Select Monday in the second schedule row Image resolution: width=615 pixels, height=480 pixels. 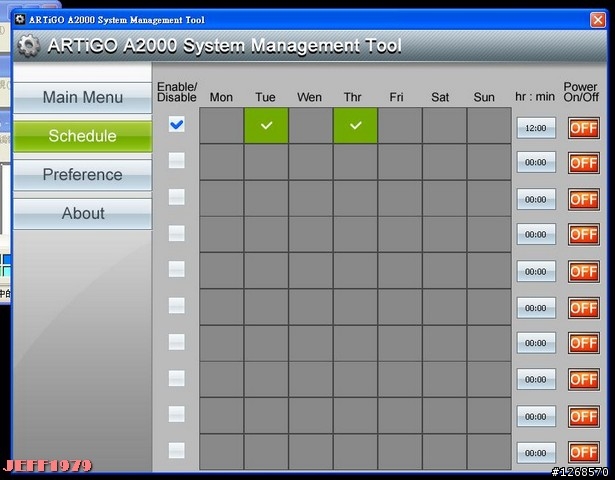(x=222, y=162)
